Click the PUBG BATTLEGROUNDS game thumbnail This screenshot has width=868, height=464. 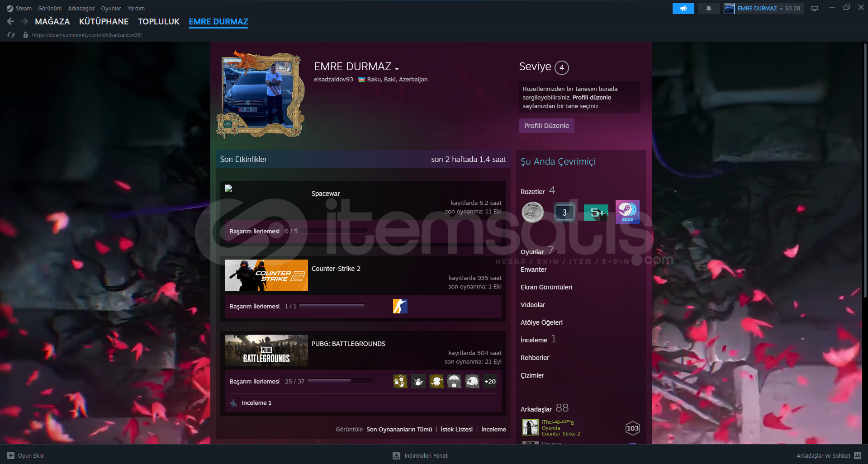click(x=266, y=350)
